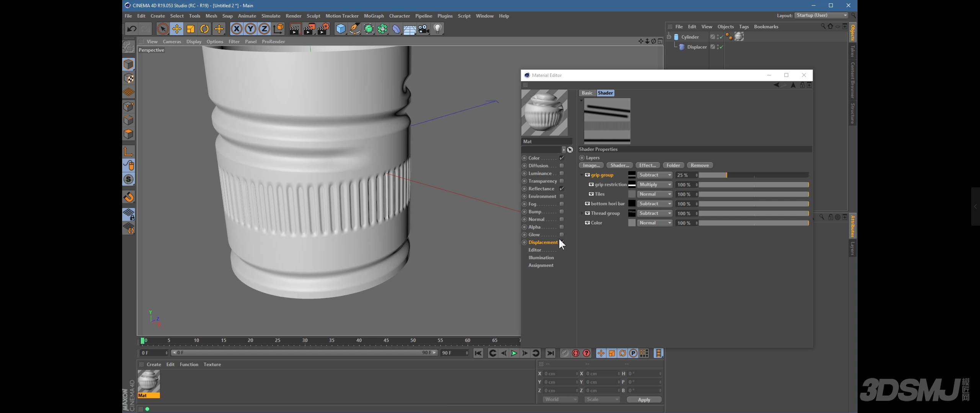Click Make Editable icon in left palette

129,47
